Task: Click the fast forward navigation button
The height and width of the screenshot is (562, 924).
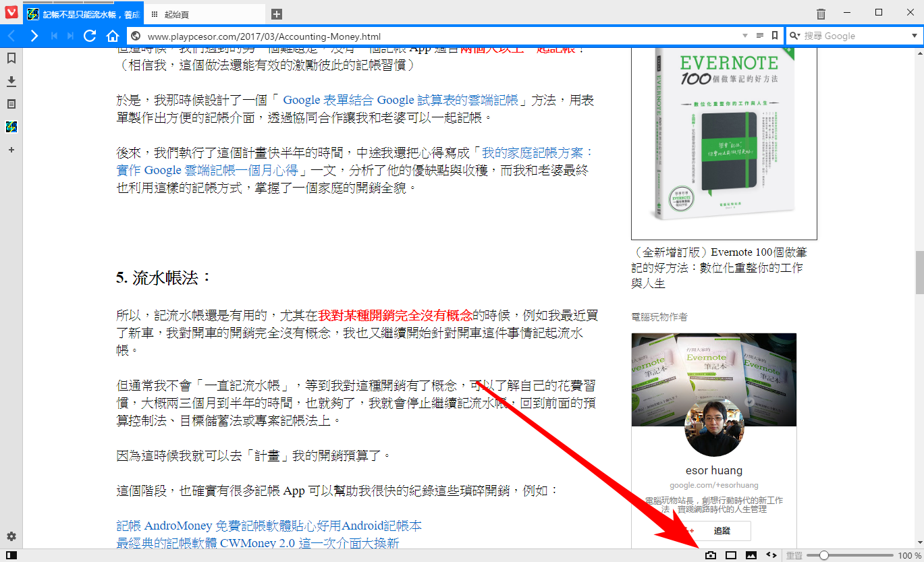Action: tap(70, 36)
